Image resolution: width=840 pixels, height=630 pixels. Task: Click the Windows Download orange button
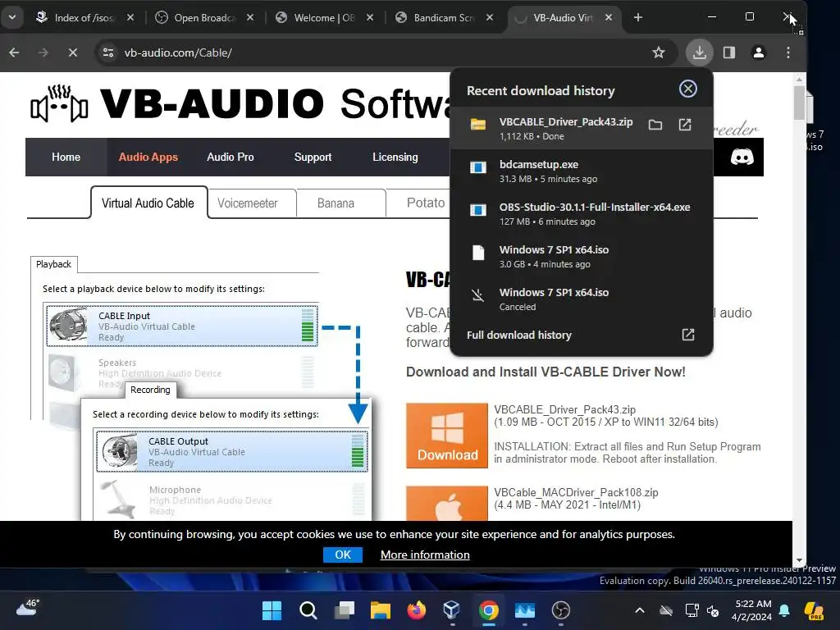tap(447, 436)
